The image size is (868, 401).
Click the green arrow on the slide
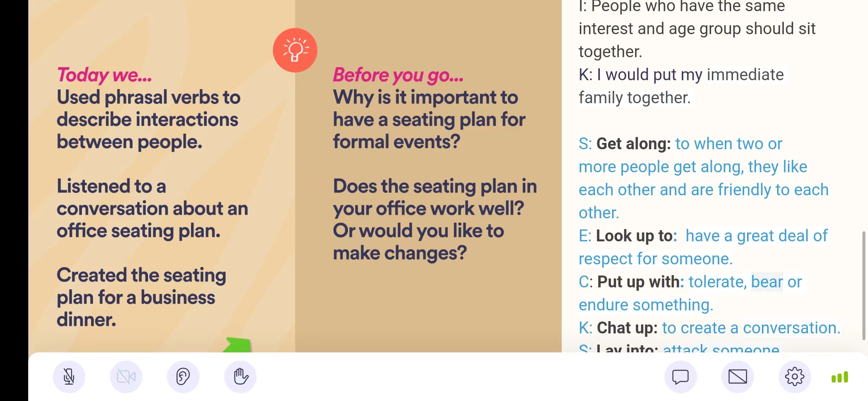point(239,345)
